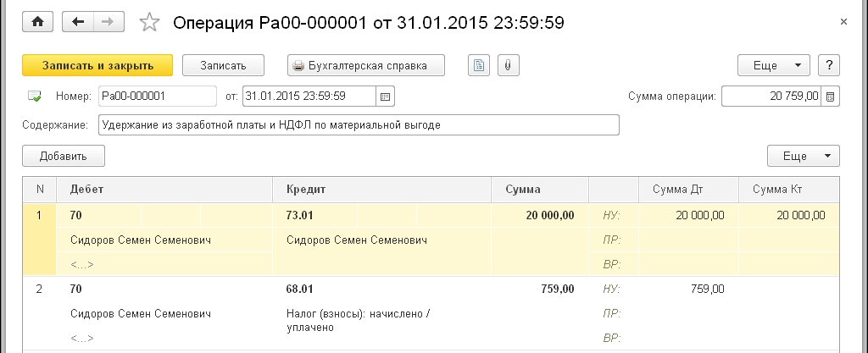Go back with the left arrow
Viewport: 868px width, 353px height.
click(79, 22)
